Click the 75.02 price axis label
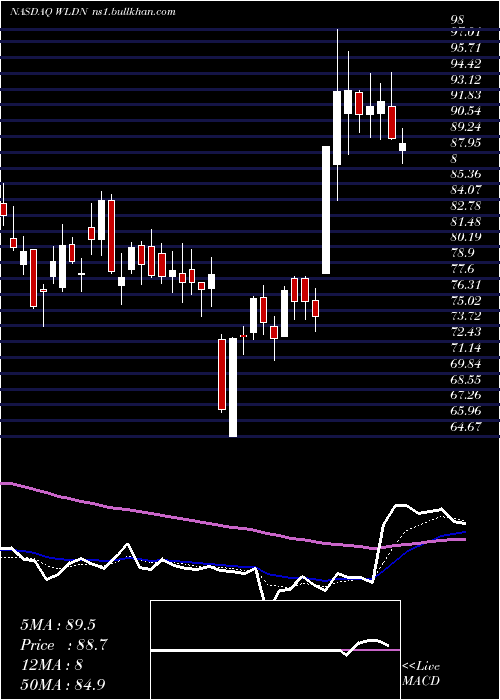 click(x=466, y=300)
